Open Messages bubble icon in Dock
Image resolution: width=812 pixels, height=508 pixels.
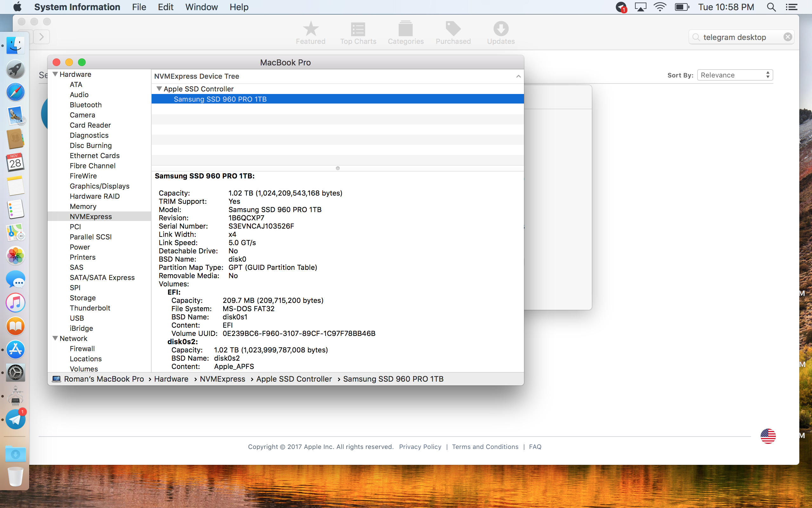point(16,279)
